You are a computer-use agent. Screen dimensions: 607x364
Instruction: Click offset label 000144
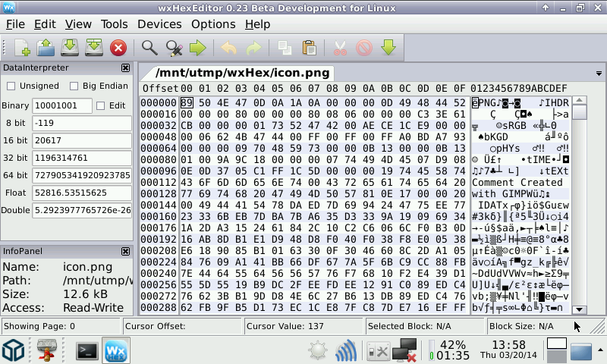(159, 206)
